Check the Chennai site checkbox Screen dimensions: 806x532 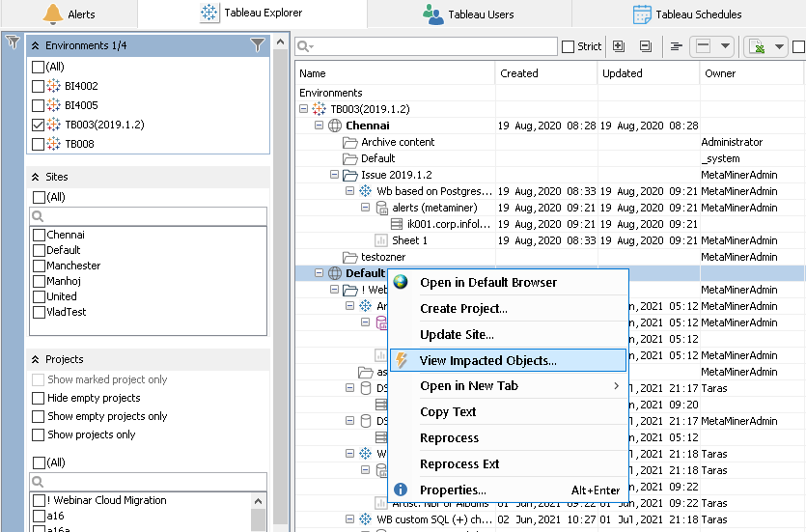coord(39,235)
